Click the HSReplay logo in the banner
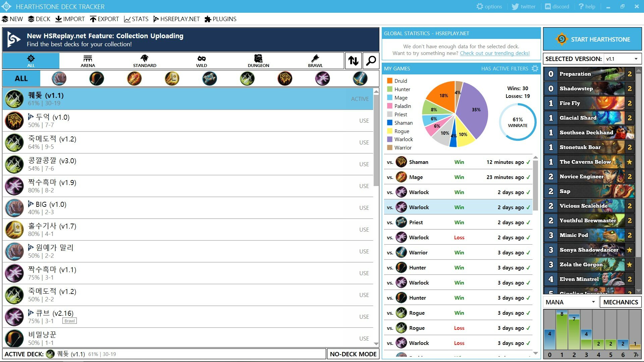The height and width of the screenshot is (362, 644). tap(14, 40)
